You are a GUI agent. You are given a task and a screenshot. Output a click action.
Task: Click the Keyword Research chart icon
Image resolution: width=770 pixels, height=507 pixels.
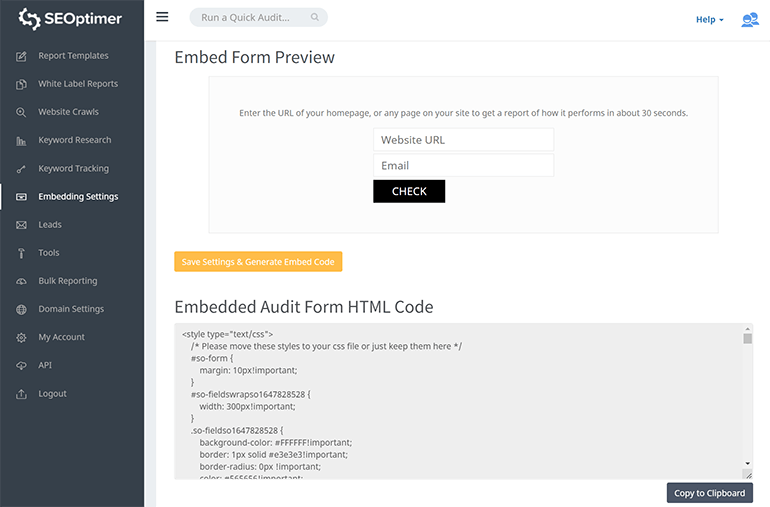pos(21,141)
